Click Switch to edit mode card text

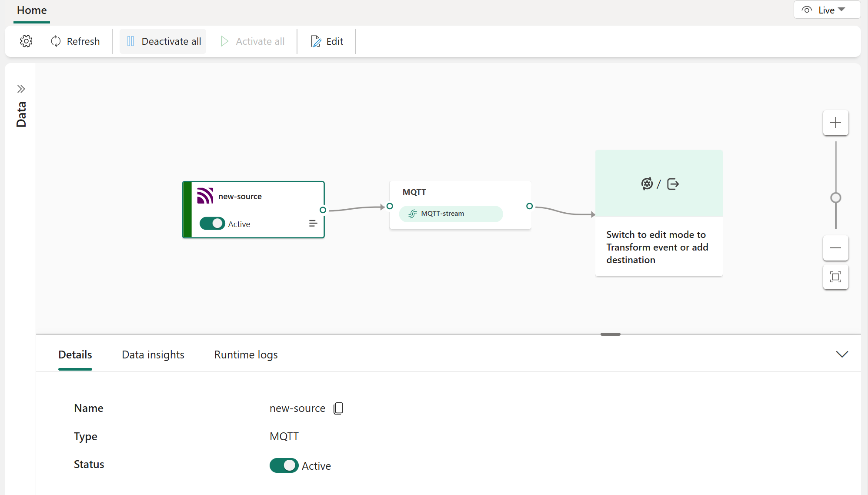[x=657, y=247]
